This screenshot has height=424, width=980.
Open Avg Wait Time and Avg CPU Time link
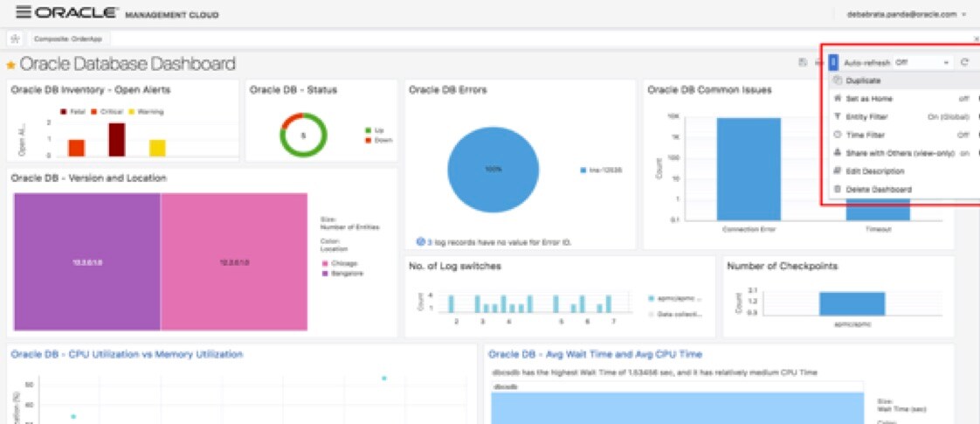pos(595,354)
